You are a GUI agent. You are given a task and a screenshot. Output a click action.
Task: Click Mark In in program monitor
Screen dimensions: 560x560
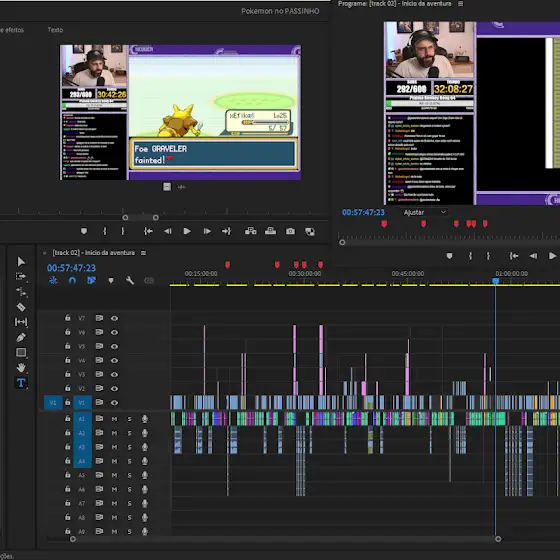pos(470,256)
